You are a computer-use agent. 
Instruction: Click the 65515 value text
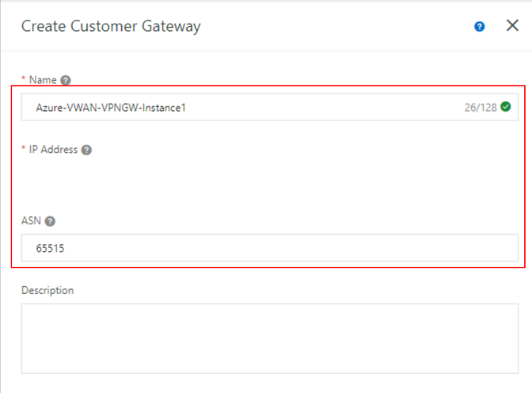[50, 248]
